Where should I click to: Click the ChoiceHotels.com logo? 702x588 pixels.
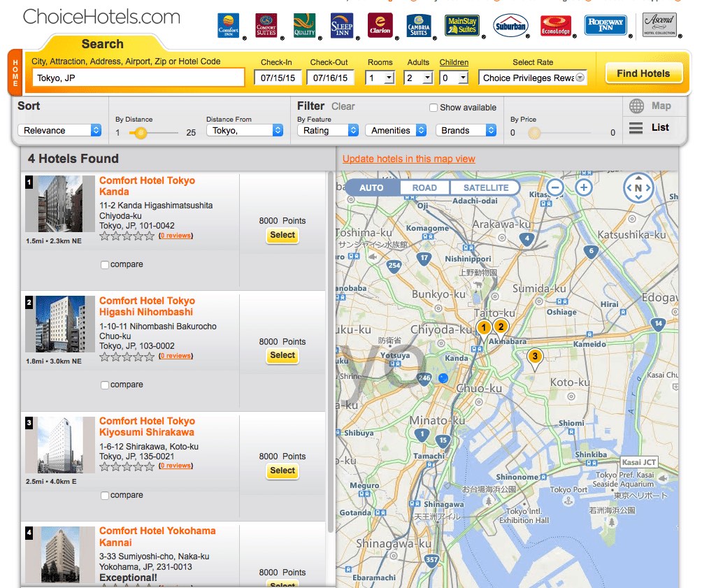pos(101,17)
